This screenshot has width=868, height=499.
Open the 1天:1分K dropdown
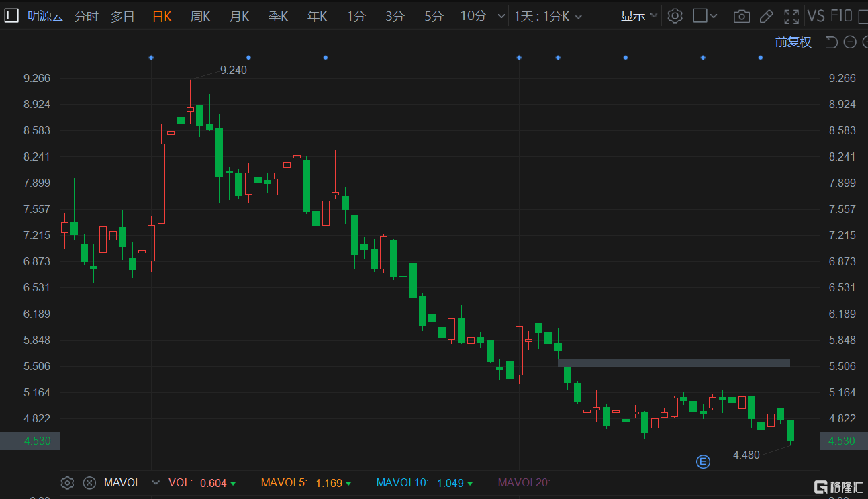click(548, 16)
